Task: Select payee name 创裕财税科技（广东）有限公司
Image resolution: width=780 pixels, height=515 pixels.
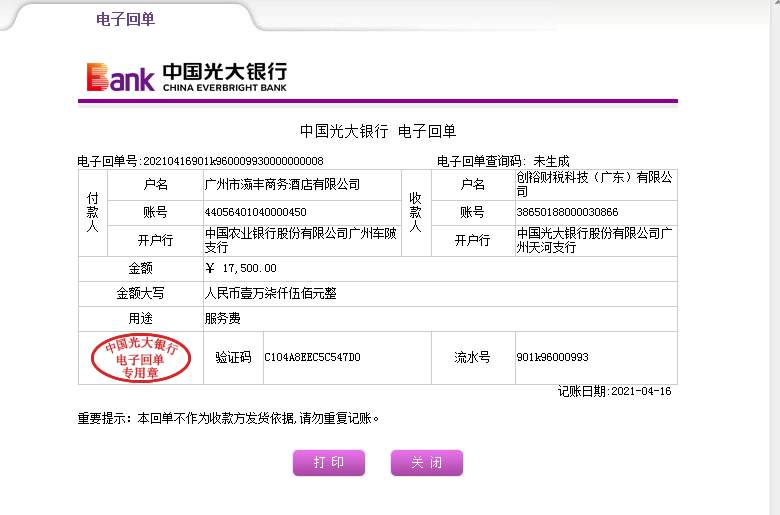Action: click(x=594, y=185)
